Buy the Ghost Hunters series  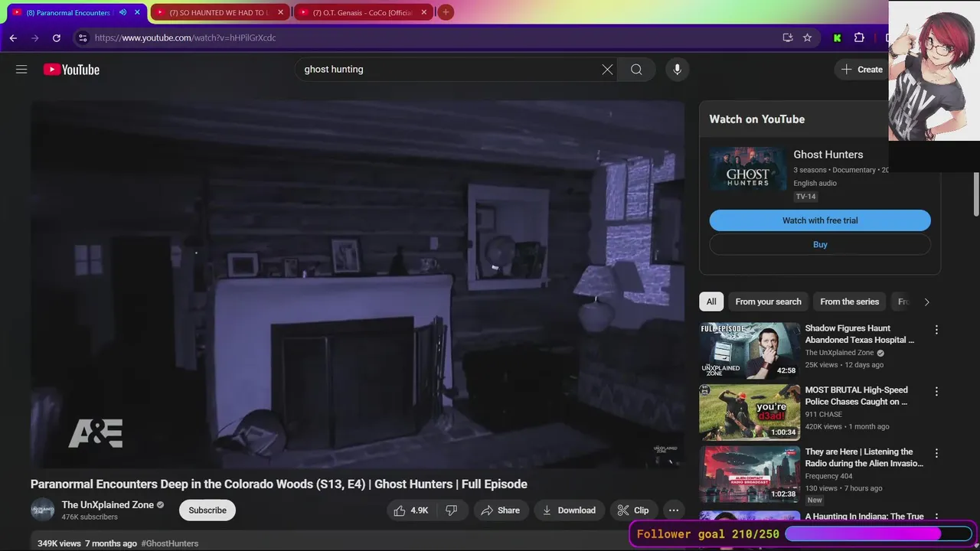820,245
